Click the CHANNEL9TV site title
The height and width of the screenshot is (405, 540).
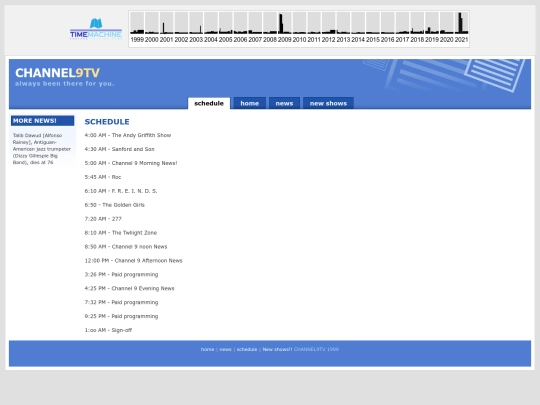click(x=58, y=73)
